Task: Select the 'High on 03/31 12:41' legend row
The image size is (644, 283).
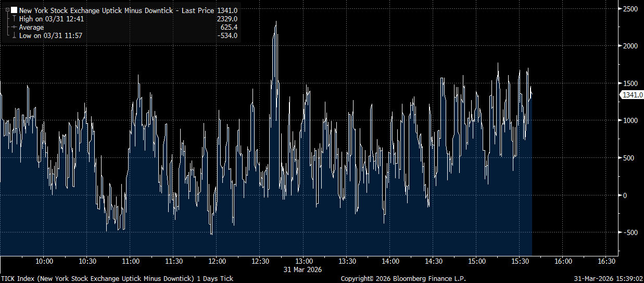Action: 52,19
